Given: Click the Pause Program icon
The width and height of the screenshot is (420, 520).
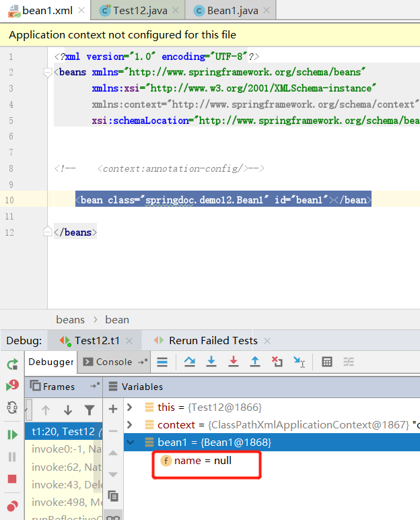Looking at the screenshot, I should (12, 457).
